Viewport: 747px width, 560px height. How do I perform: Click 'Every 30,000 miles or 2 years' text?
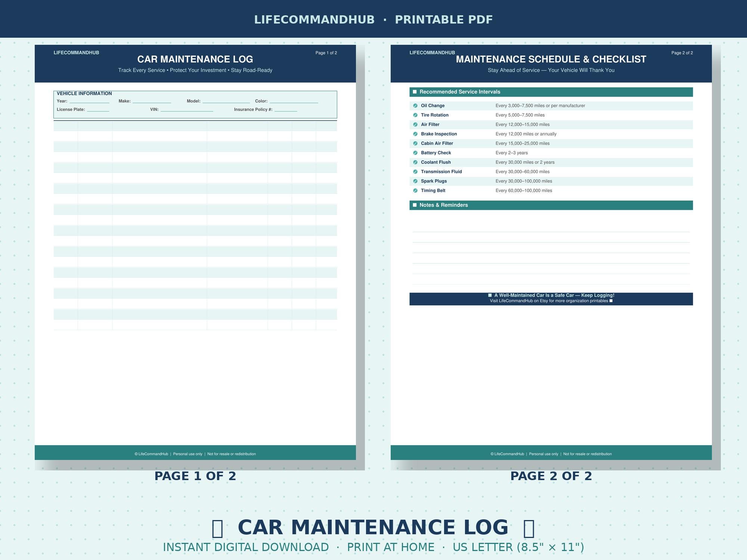525,162
